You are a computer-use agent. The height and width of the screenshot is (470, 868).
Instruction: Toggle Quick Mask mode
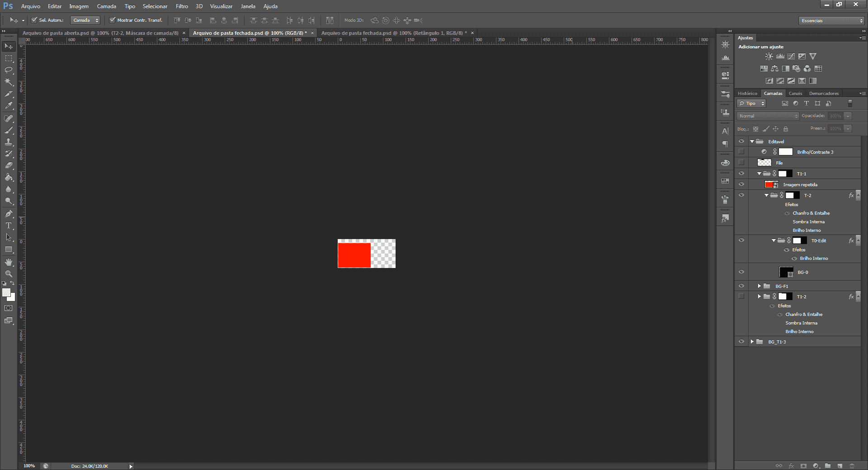(x=9, y=308)
